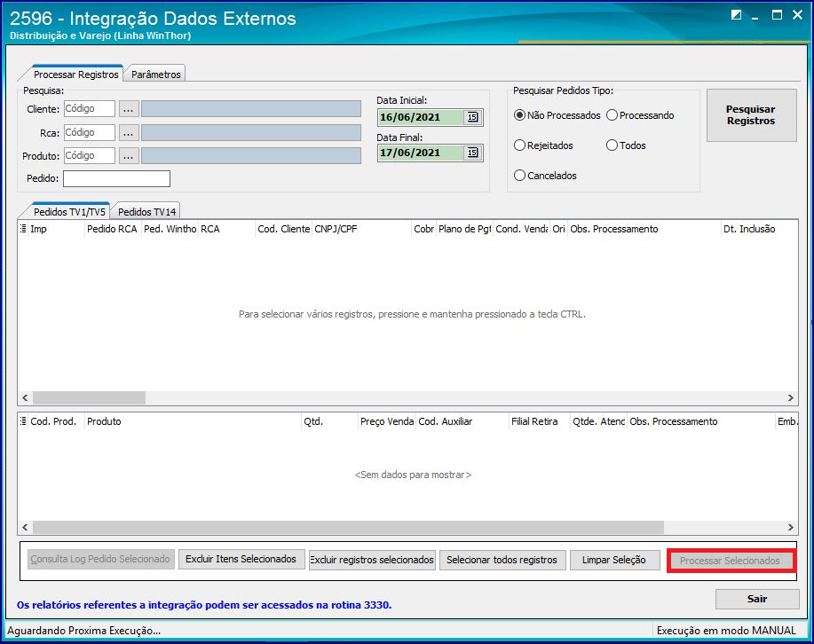Click the Cobr column header
The width and height of the screenshot is (814, 644).
424,229
